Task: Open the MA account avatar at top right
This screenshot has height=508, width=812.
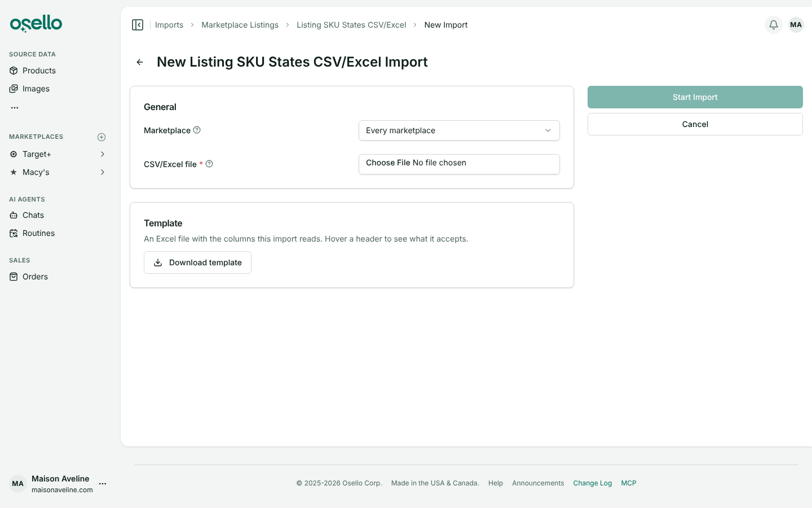Action: tap(796, 25)
